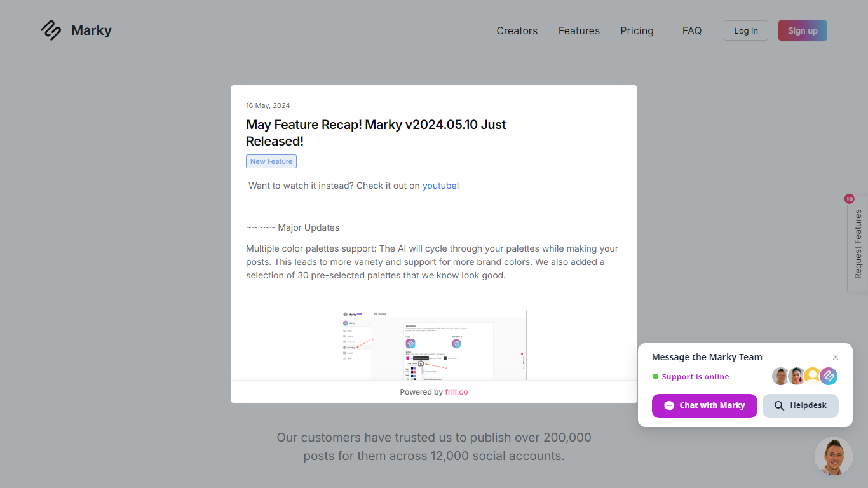Click the 'Support is online' status text
This screenshot has width=868, height=488.
(695, 377)
